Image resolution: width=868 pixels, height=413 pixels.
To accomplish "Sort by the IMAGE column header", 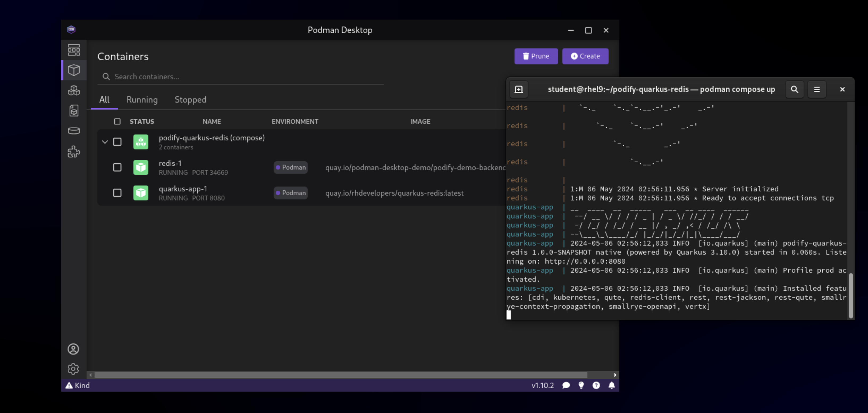I will (420, 121).
